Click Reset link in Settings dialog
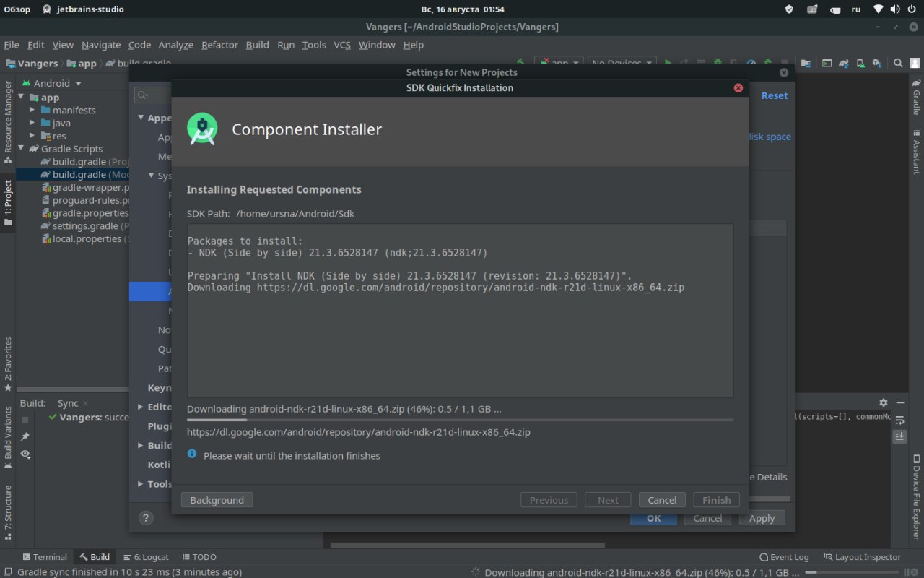 tap(775, 95)
